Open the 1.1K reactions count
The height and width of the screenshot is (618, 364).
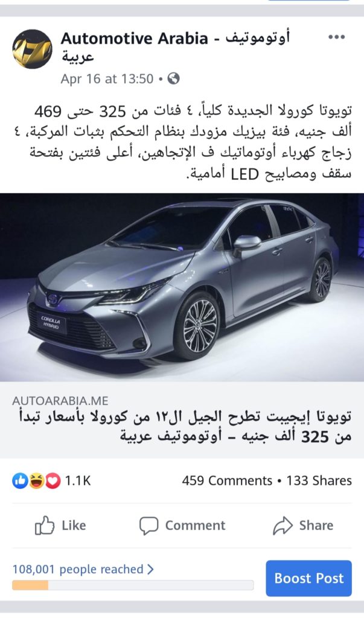tap(78, 480)
